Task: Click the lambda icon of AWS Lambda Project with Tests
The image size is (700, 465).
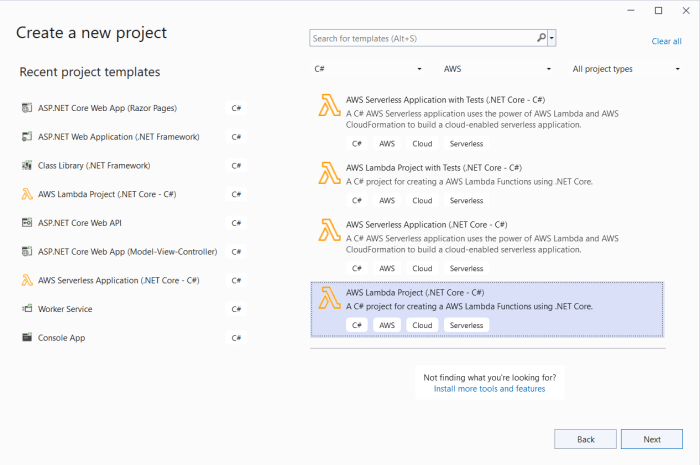Action: (x=329, y=173)
